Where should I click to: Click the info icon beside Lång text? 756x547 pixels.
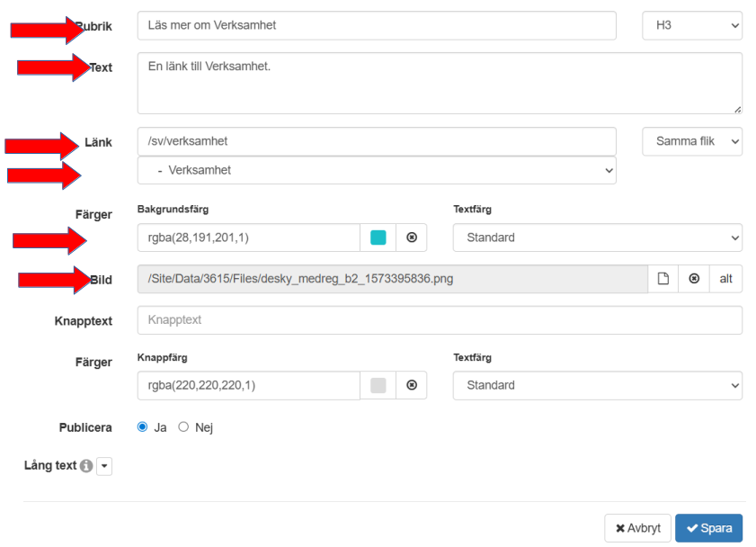point(86,466)
